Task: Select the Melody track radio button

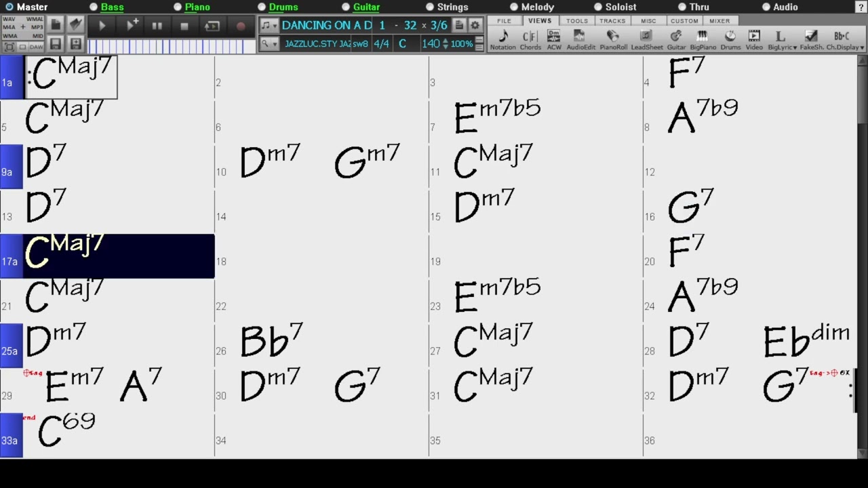Action: 514,7
